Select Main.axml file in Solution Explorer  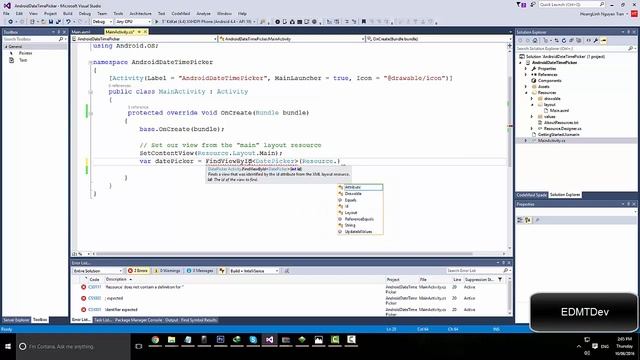pyautogui.click(x=559, y=111)
